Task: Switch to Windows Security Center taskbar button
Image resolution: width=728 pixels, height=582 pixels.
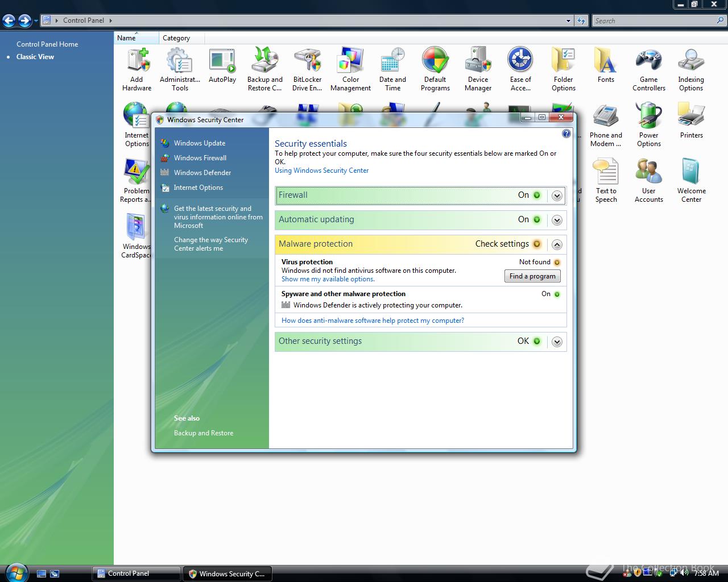Action: coord(227,573)
